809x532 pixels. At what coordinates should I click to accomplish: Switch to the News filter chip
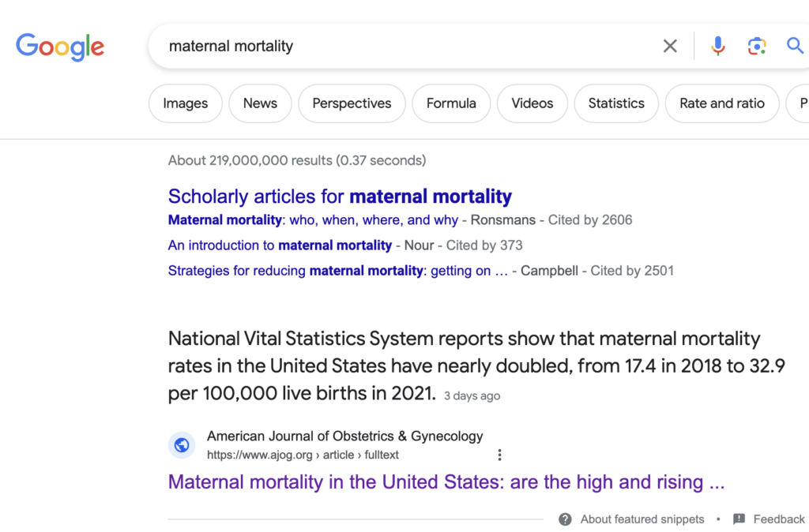coord(260,103)
